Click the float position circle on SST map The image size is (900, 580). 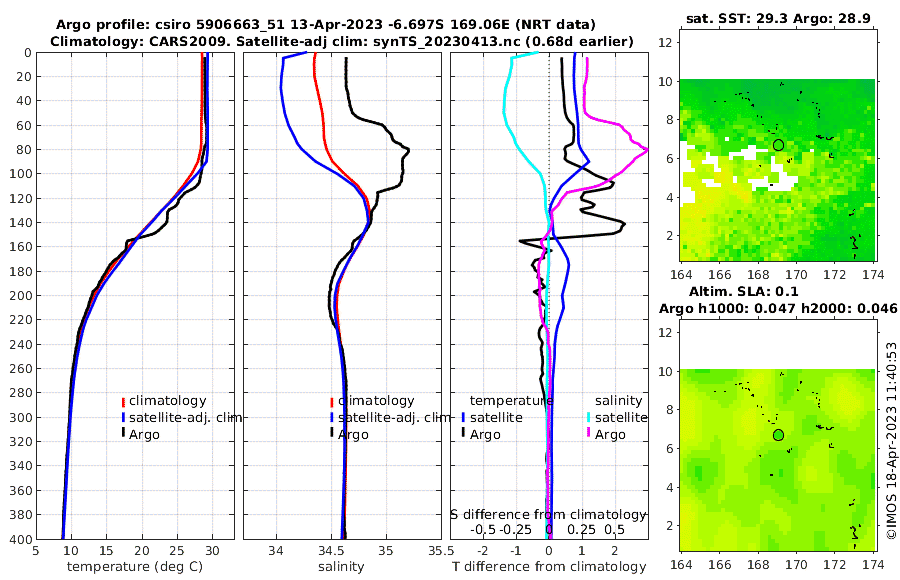click(x=778, y=145)
